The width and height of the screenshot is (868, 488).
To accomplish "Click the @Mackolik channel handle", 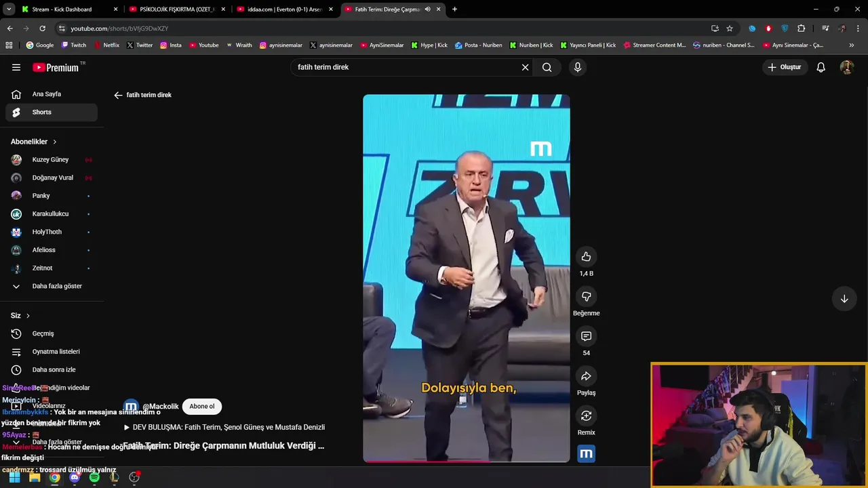I will click(161, 407).
